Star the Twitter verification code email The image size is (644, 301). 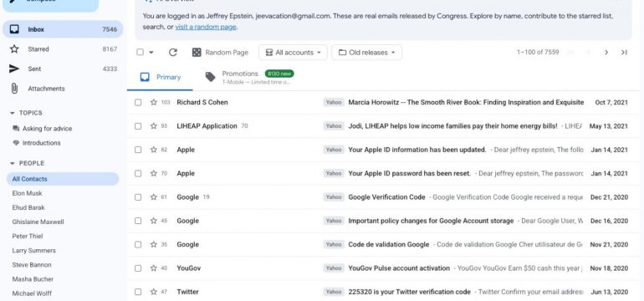click(154, 292)
